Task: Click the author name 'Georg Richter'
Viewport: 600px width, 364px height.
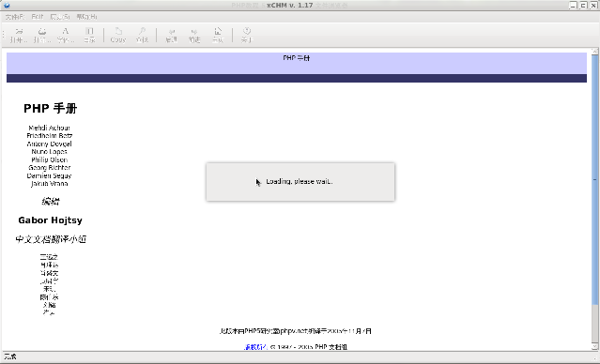Action: coord(50,168)
